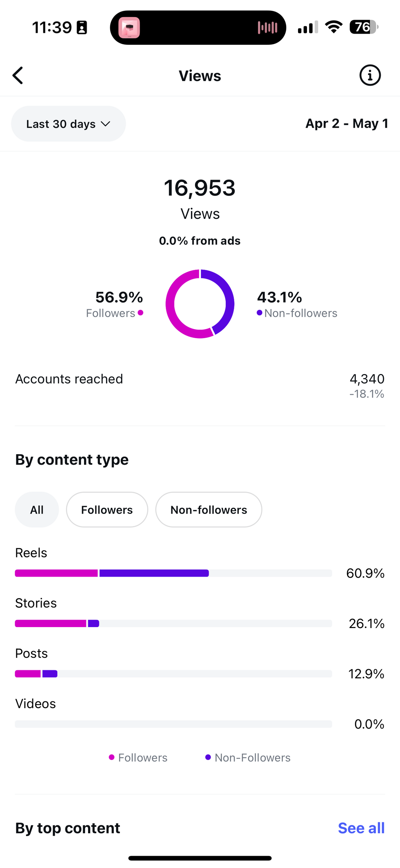Viewport: 400px width, 868px height.
Task: Tap the followers donut chart
Action: coord(200,304)
